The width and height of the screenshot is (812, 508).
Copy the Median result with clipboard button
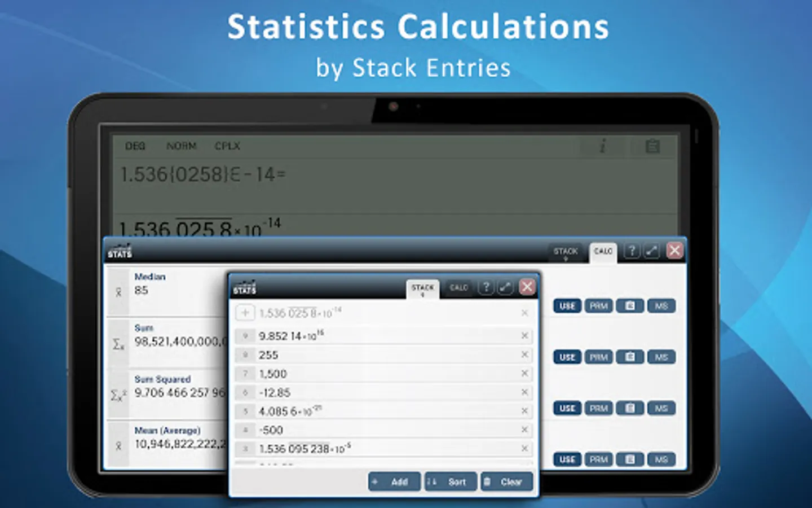click(x=630, y=306)
